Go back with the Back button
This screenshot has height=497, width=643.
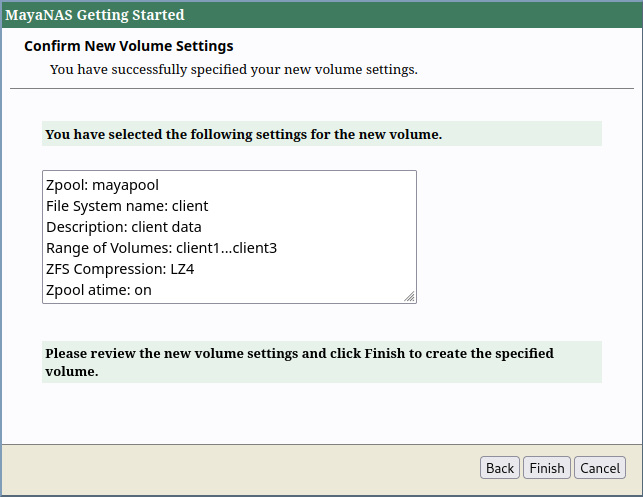pyautogui.click(x=500, y=468)
